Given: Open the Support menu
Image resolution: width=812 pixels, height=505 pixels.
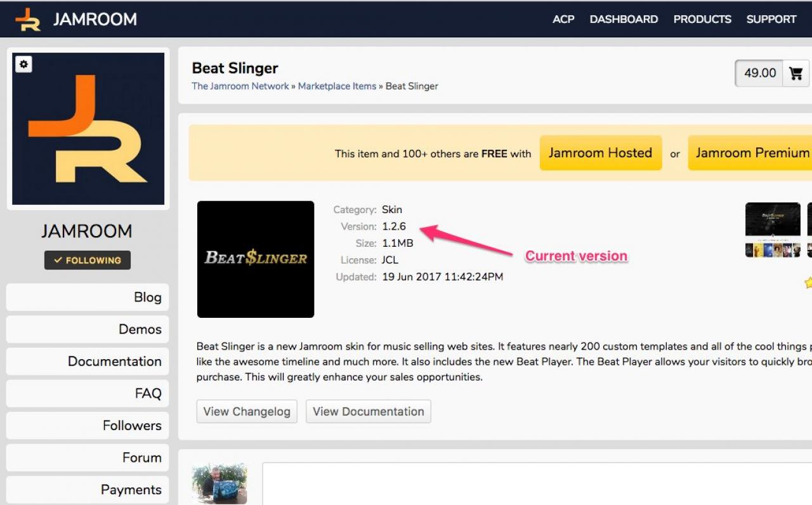Looking at the screenshot, I should click(771, 19).
